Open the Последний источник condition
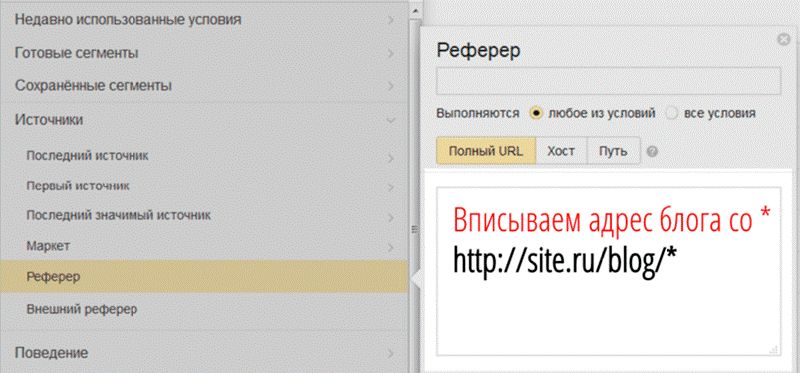Screen dimensions: 800x373 [204, 156]
